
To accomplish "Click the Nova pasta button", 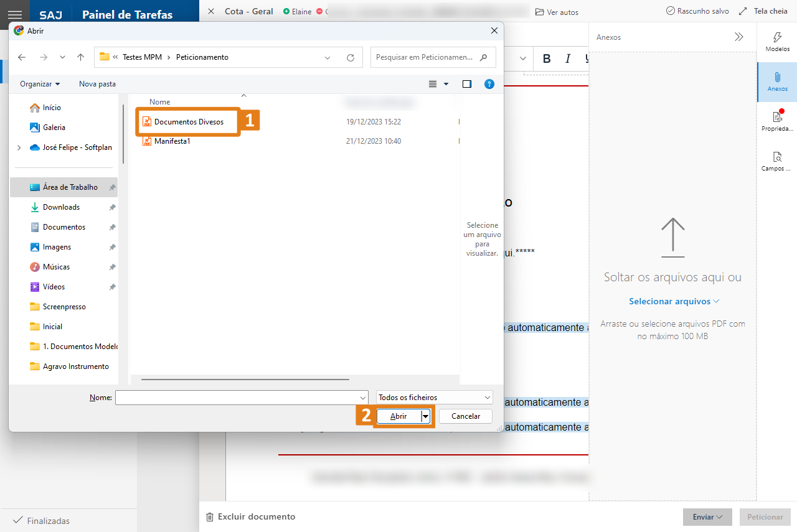I will [97, 84].
